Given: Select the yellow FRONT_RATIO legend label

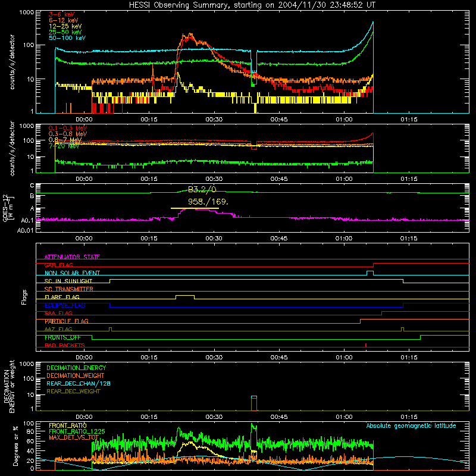Looking at the screenshot, I should pyautogui.click(x=68, y=425).
